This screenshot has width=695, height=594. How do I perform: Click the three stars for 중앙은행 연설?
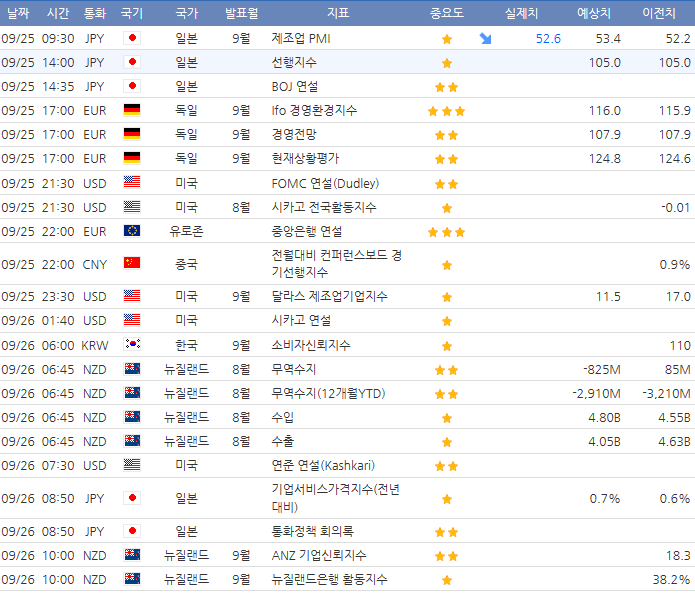coord(446,232)
